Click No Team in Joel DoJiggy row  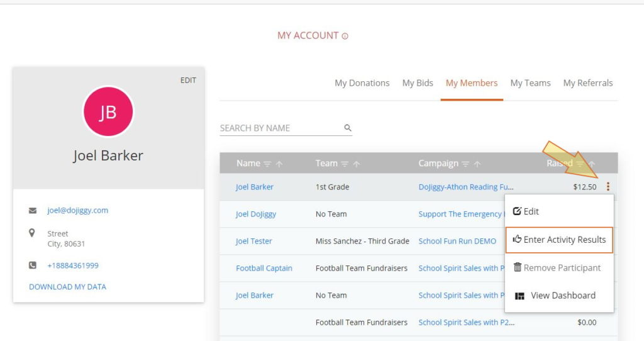(331, 214)
